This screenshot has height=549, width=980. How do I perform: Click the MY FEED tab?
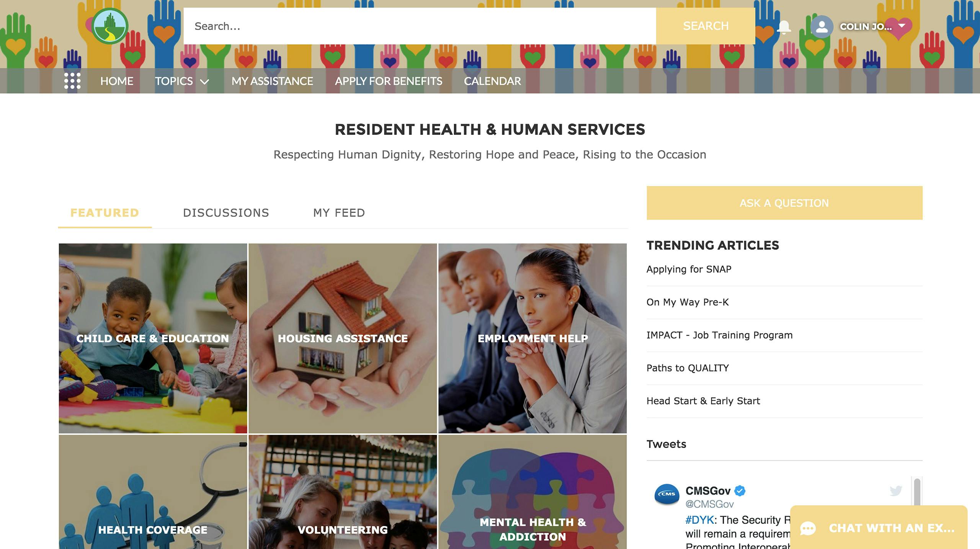point(339,212)
